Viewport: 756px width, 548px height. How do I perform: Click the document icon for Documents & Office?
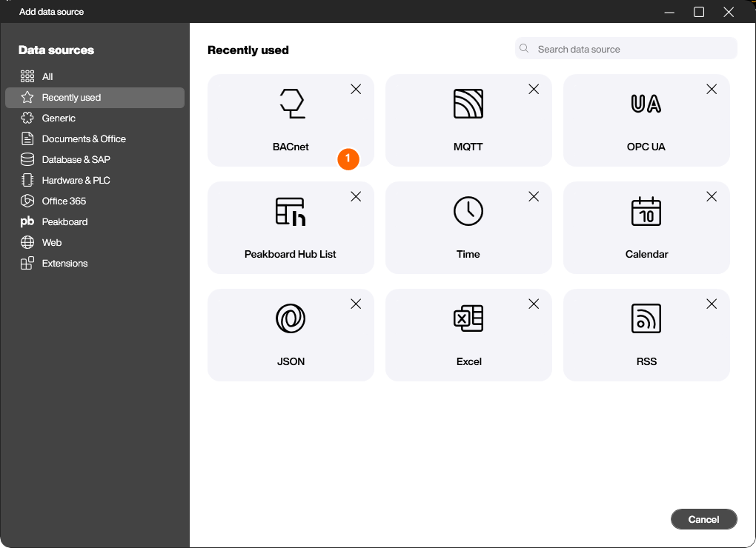pos(27,138)
